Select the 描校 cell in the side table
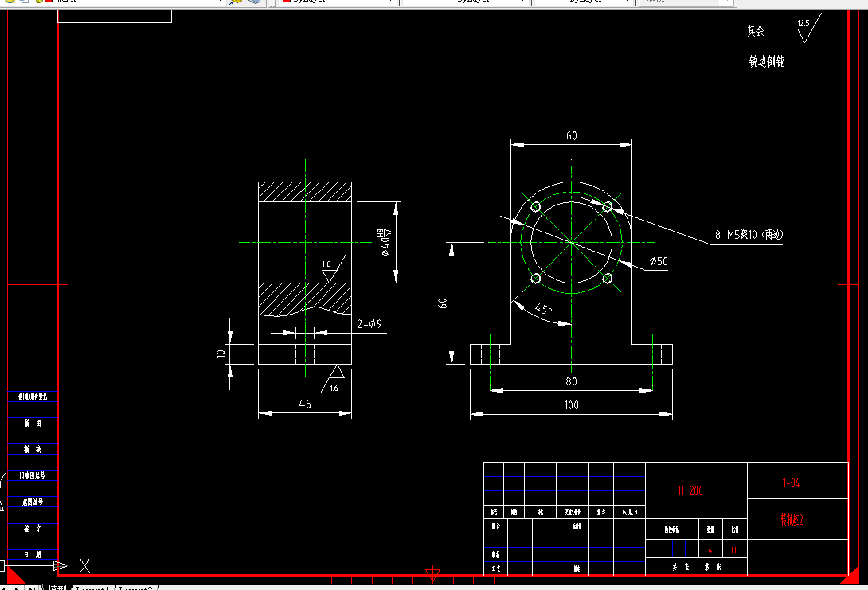This screenshot has height=590, width=868. click(x=33, y=449)
